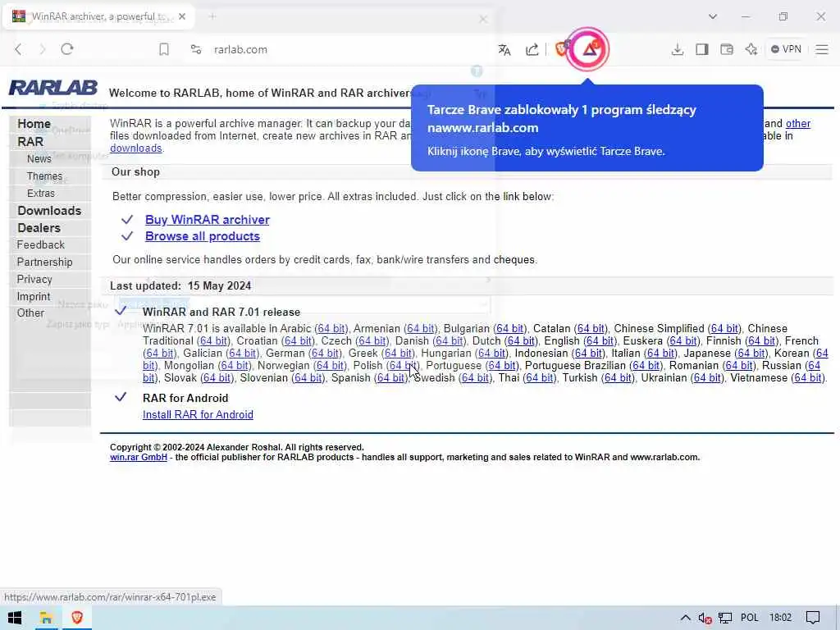Open Imprint in site navigation
The image size is (840, 630).
[x=33, y=296]
